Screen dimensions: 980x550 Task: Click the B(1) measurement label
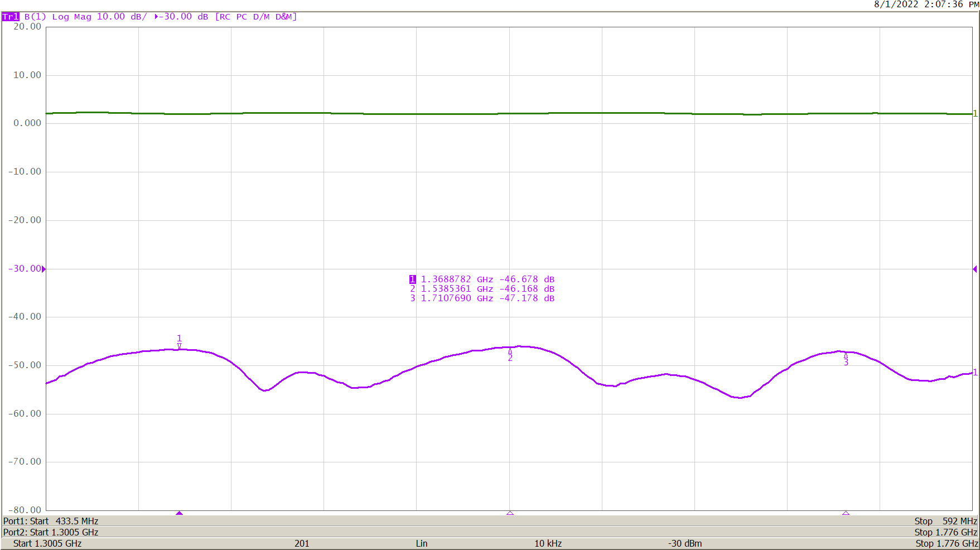pyautogui.click(x=35, y=17)
